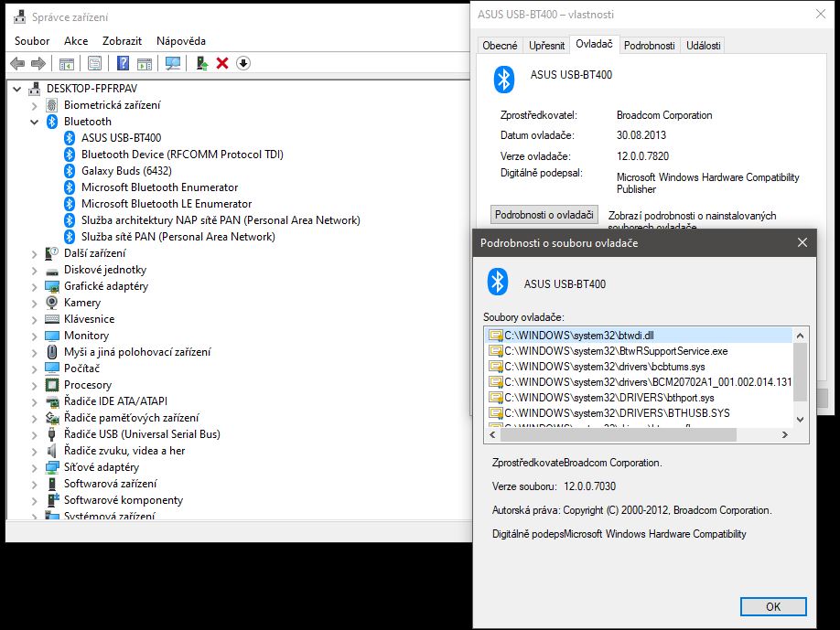The height and width of the screenshot is (630, 840).
Task: Click the Properties sheet toolbar icon
Action: (94, 63)
